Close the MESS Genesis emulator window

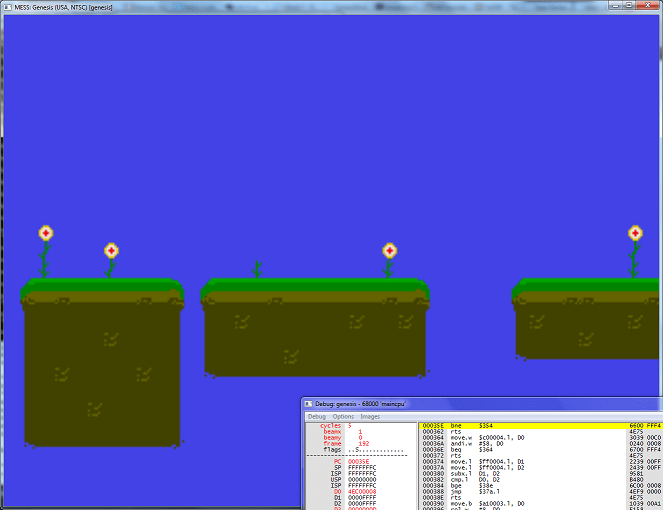tap(647, 6)
